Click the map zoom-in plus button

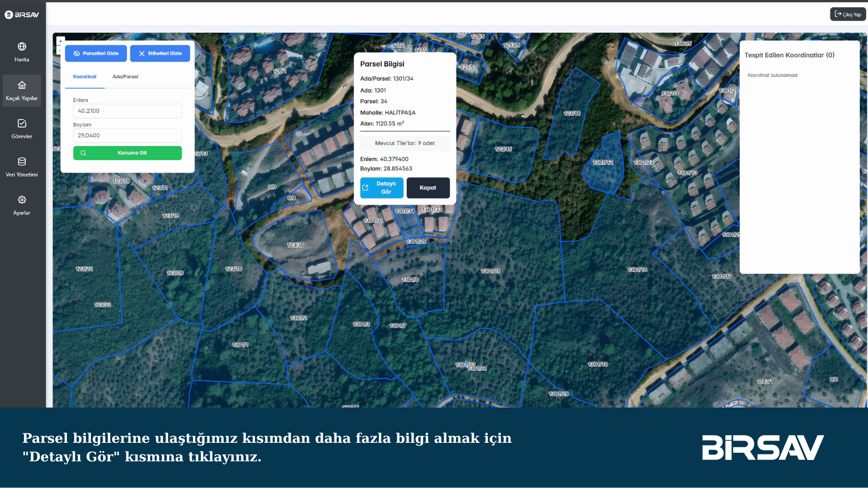point(60,41)
